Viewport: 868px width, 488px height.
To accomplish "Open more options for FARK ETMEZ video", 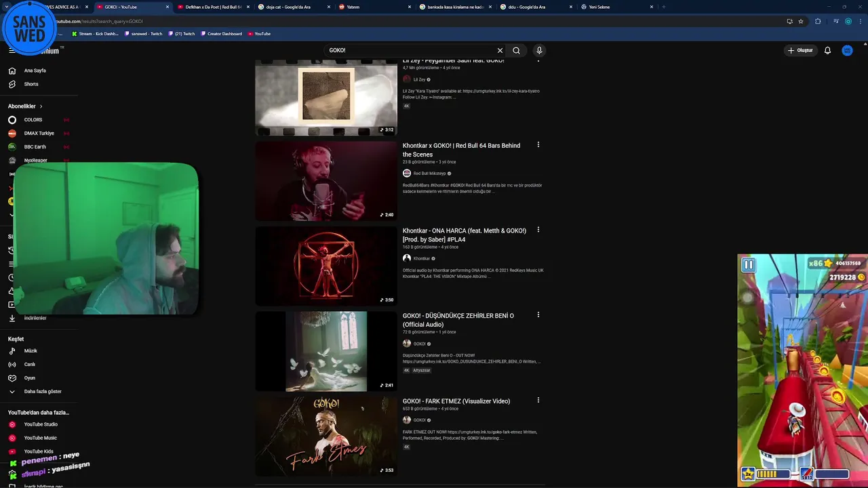I will tap(538, 401).
